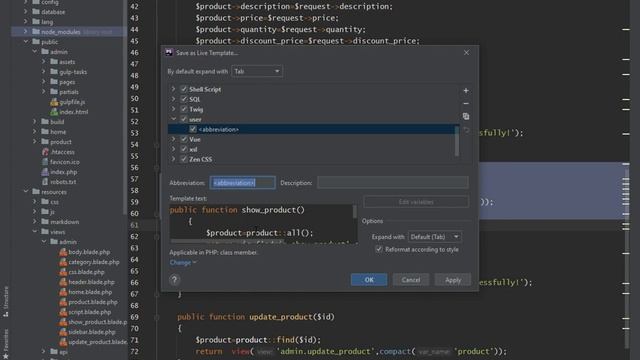Collapse the user template group
The width and height of the screenshot is (640, 360).
tap(173, 119)
